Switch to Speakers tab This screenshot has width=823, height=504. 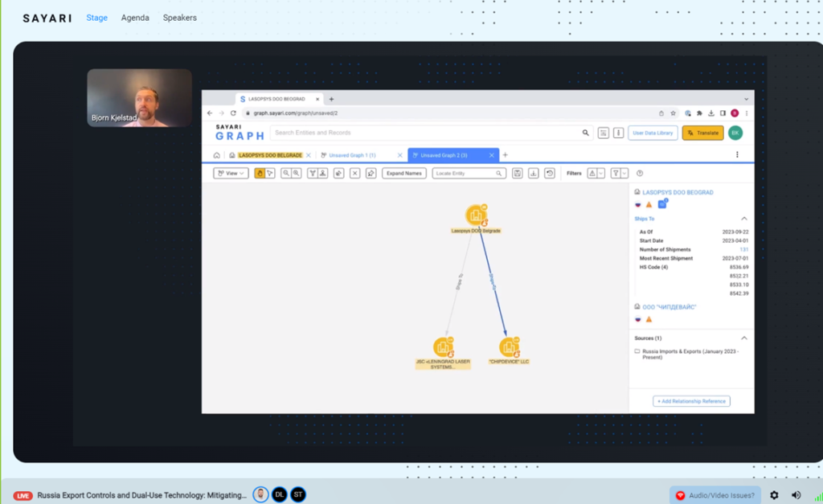click(179, 18)
